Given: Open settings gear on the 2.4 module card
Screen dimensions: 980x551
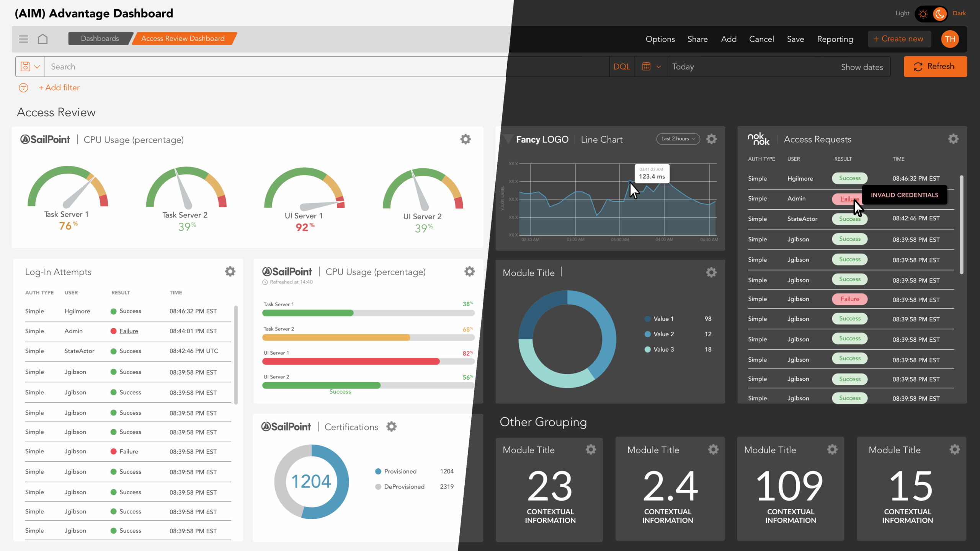Looking at the screenshot, I should (x=713, y=450).
